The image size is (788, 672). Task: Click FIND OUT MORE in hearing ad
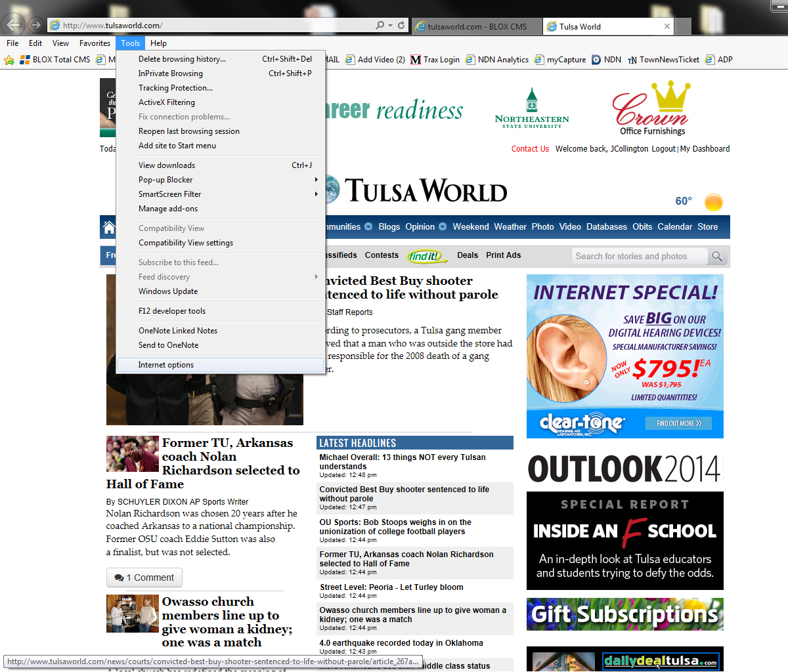[x=679, y=424]
